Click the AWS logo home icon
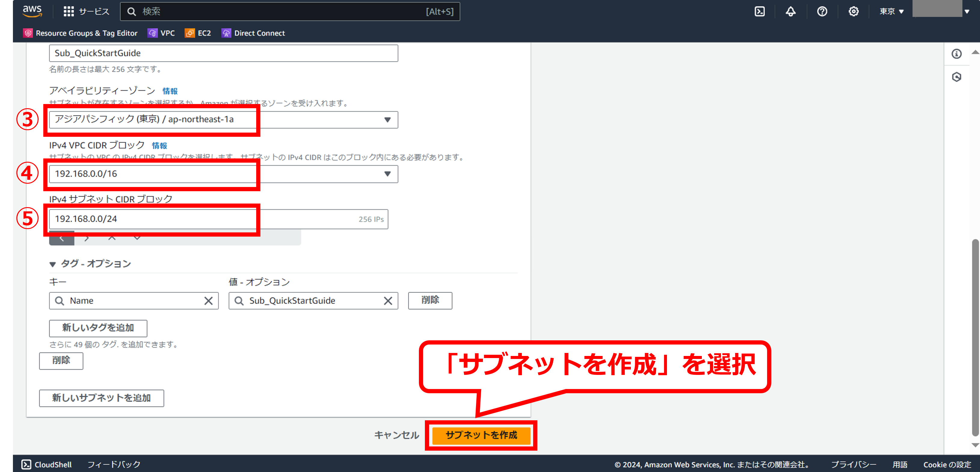Screen dimensions: 980x472 click(x=32, y=11)
